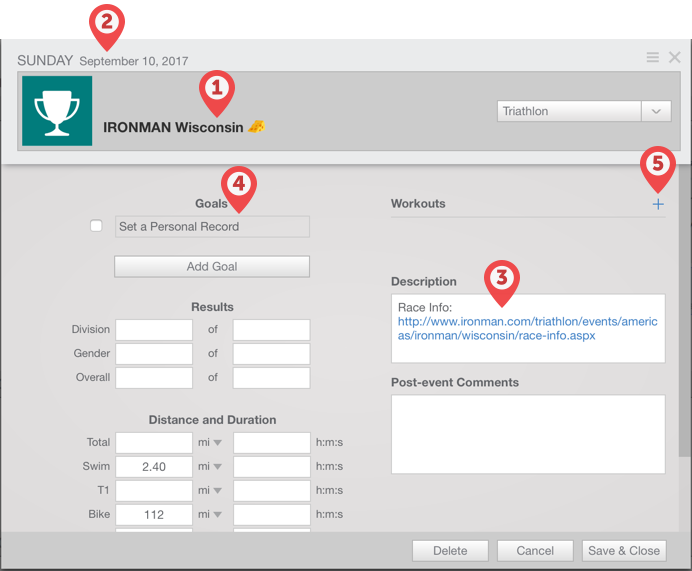Add a workout with the plus icon
692x571 pixels.
[658, 204]
